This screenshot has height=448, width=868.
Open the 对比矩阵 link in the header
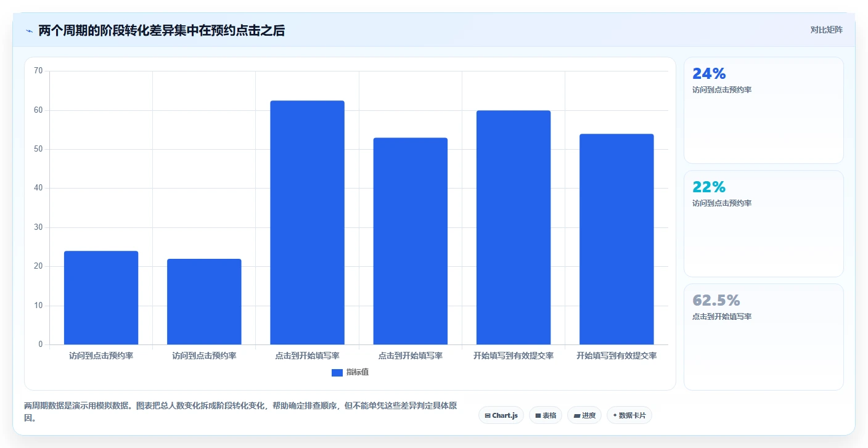pos(826,30)
